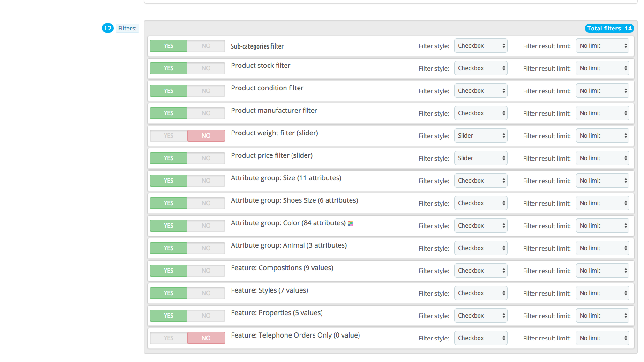The height and width of the screenshot is (362, 644).
Task: Switch Sub-categories filter to NO
Action: click(206, 46)
